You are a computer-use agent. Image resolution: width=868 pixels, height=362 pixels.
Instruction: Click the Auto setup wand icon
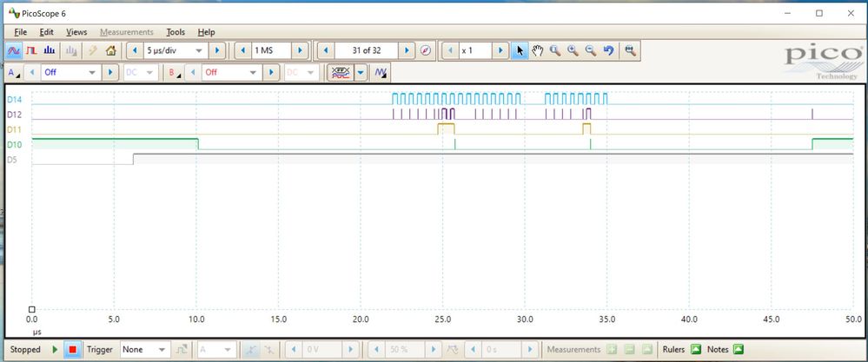pyautogui.click(x=93, y=51)
